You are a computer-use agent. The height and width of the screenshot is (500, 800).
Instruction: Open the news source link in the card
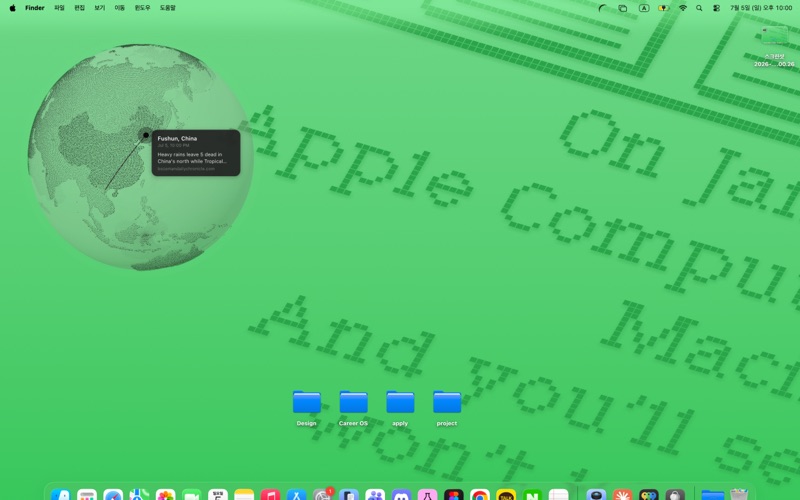186,169
